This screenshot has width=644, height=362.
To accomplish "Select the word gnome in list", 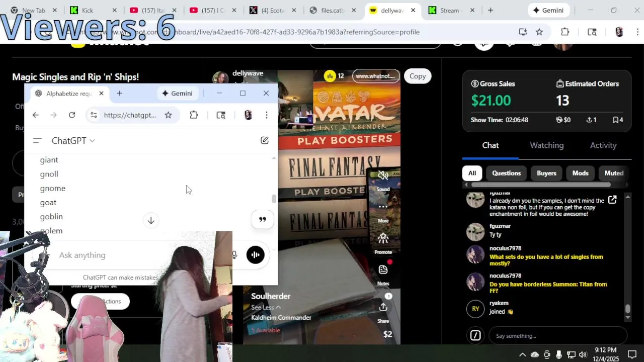I will pos(53,188).
